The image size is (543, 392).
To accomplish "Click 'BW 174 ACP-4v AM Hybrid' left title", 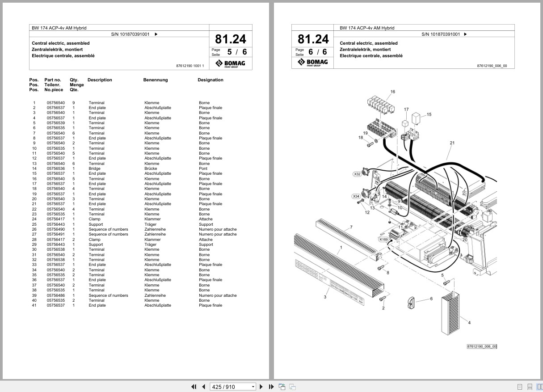I will (59, 28).
